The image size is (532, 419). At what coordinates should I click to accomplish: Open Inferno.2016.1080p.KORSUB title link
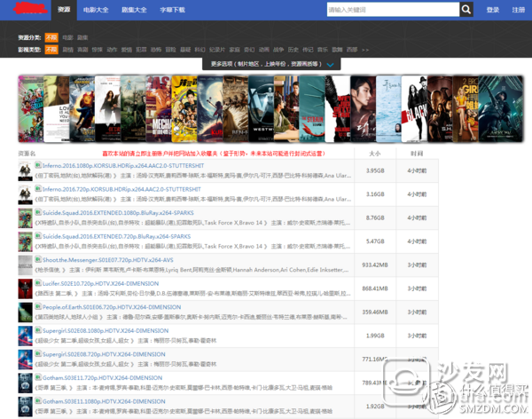pyautogui.click(x=123, y=165)
